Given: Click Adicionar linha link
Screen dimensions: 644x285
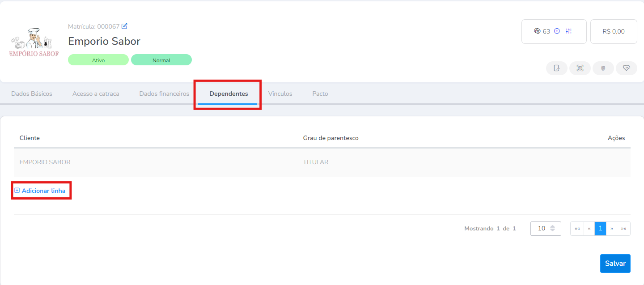Looking at the screenshot, I should (43, 191).
